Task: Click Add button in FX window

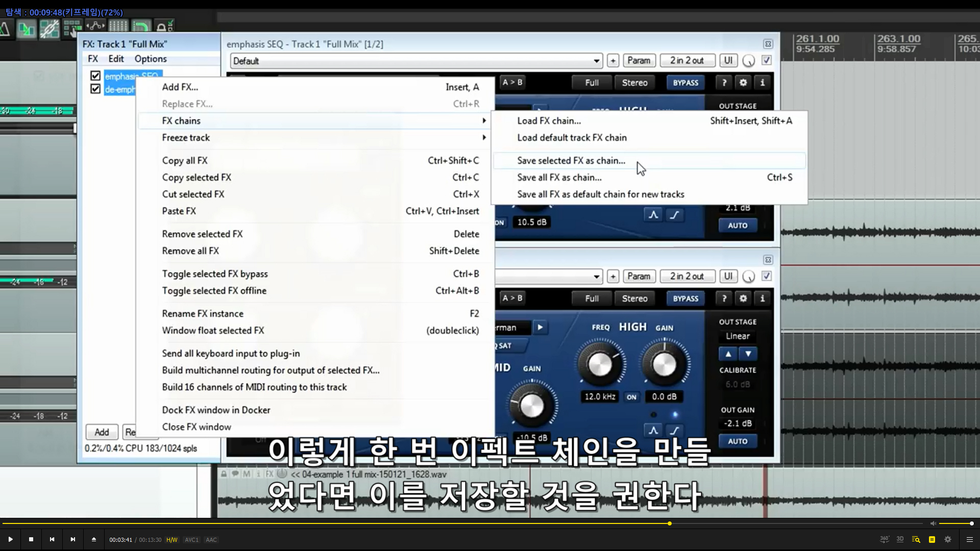Action: click(102, 432)
